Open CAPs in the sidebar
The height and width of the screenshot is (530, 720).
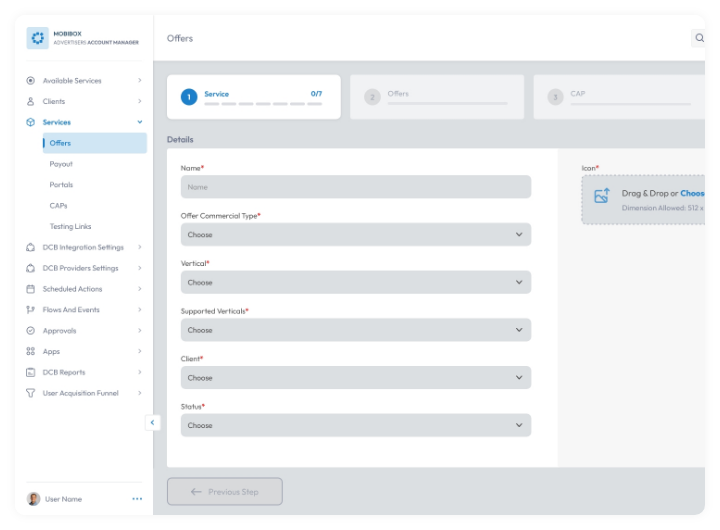tap(58, 206)
